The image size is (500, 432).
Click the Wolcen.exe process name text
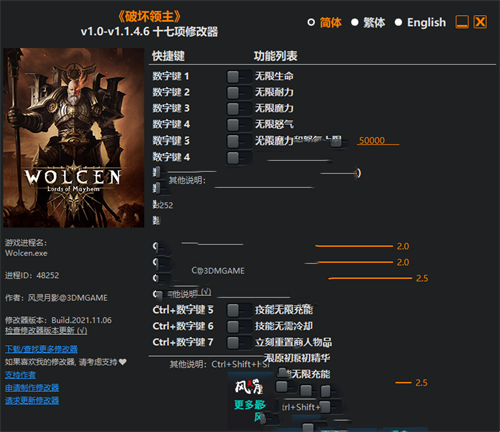26,253
